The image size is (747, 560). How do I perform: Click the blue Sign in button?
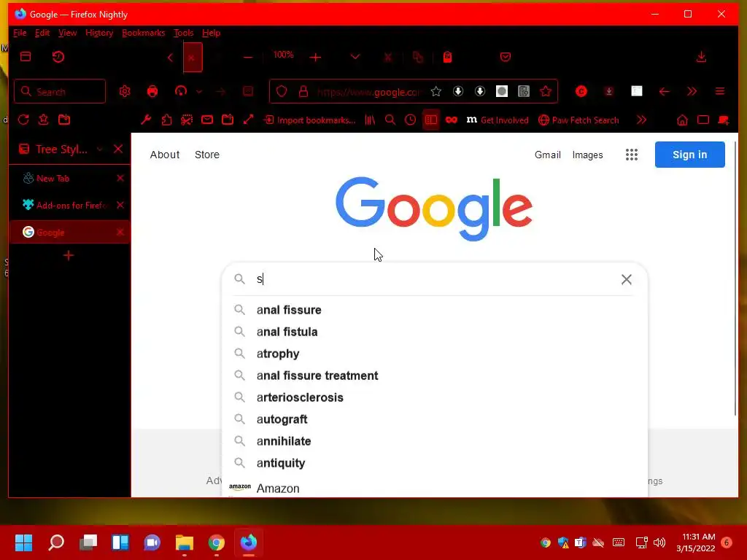pos(690,155)
